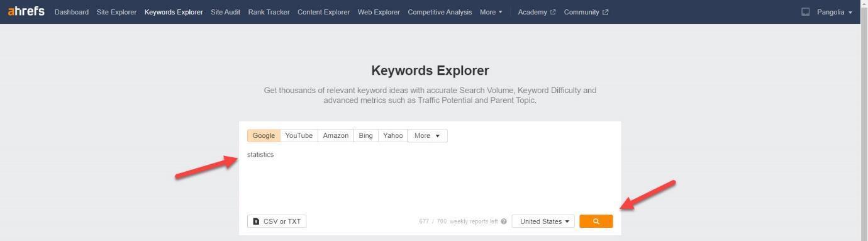
Task: Click the help question mark icon
Action: click(x=504, y=221)
